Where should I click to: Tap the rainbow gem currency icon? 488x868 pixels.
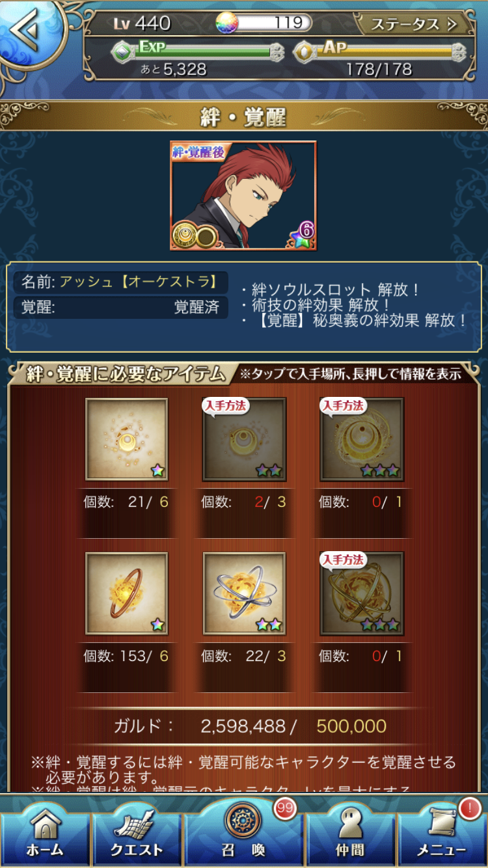228,23
